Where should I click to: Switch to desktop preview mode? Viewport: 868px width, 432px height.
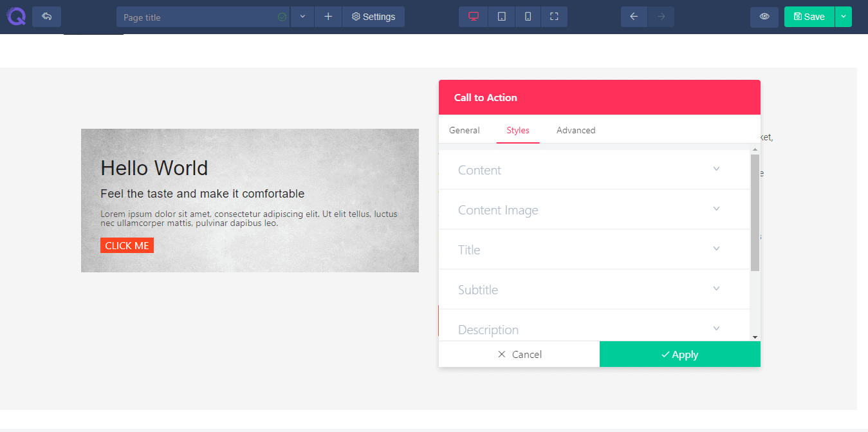[474, 17]
